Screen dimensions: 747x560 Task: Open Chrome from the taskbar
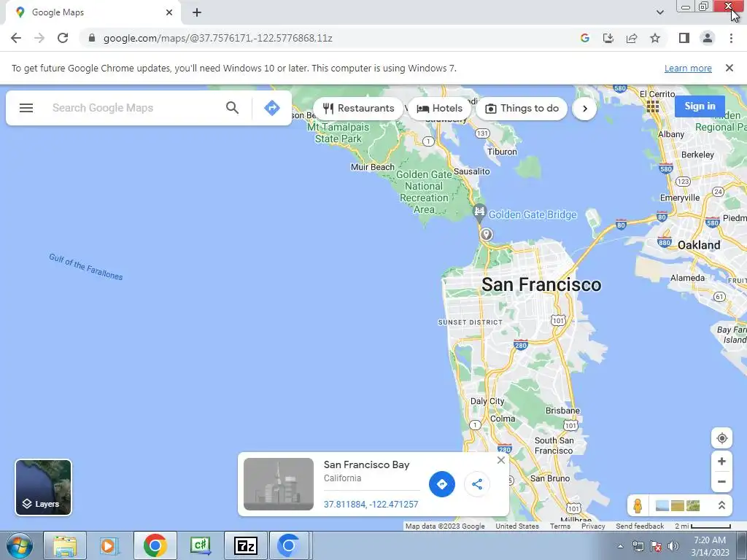pos(155,545)
